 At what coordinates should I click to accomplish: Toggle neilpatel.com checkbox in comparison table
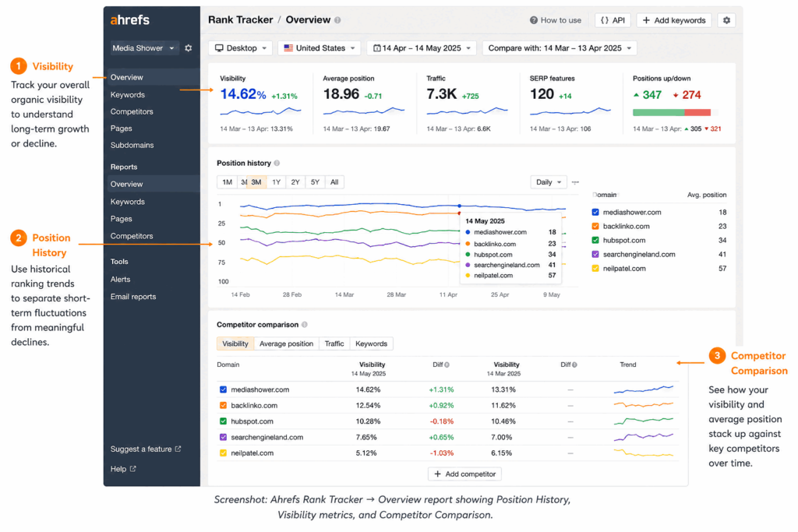[x=223, y=453]
